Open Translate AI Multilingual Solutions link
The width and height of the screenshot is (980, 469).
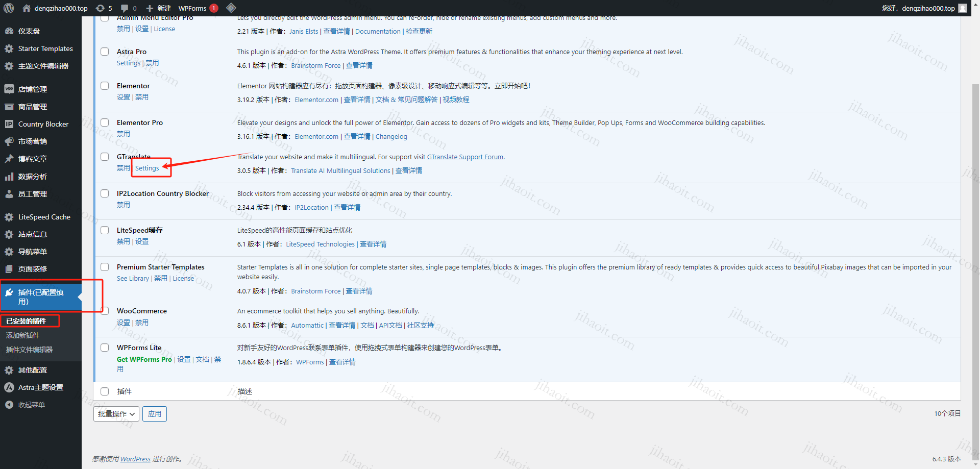tap(340, 170)
